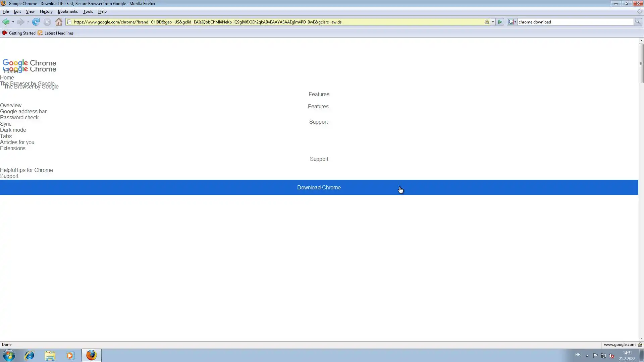This screenshot has width=644, height=362.
Task: Open Internet Explorer from the taskbar
Action: click(x=30, y=355)
